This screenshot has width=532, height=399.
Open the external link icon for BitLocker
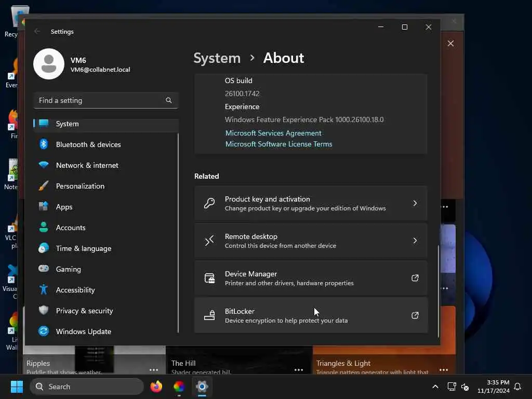(415, 315)
